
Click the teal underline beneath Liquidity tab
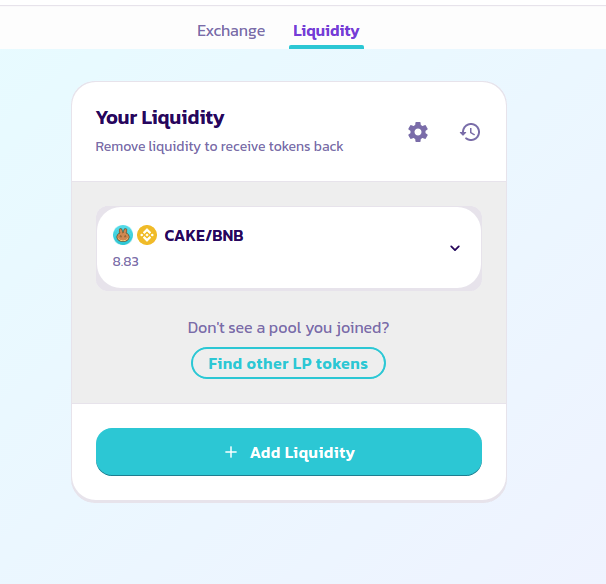click(326, 47)
